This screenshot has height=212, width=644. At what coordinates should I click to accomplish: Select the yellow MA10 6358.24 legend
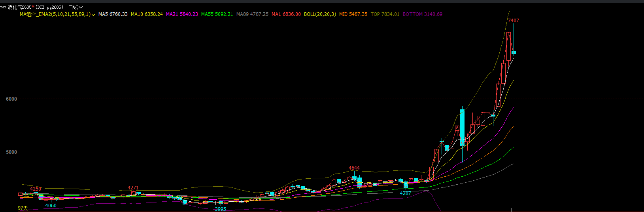click(147, 14)
